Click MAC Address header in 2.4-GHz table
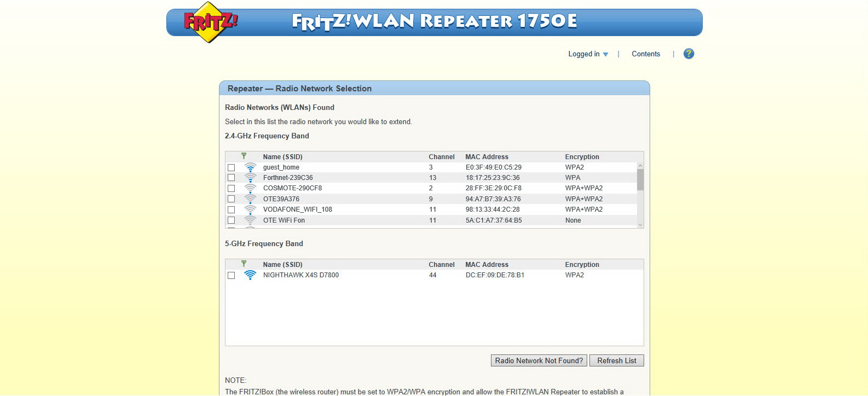Image resolution: width=868 pixels, height=396 pixels. coord(487,157)
